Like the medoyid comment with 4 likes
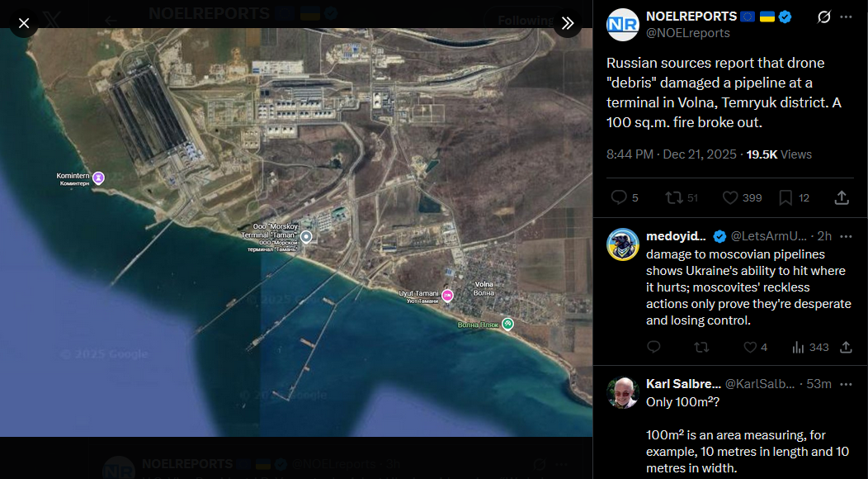868x479 pixels. coord(750,347)
